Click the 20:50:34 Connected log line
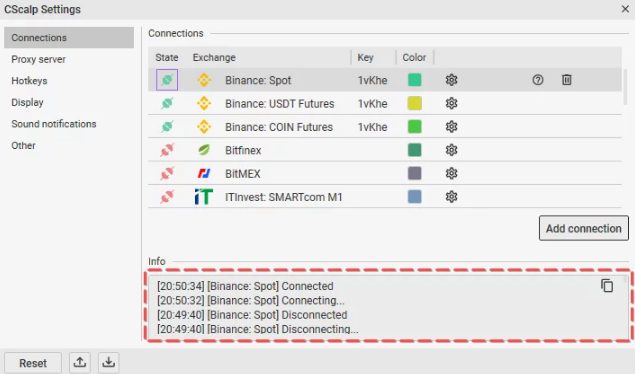Image resolution: width=635 pixels, height=374 pixels. (x=245, y=286)
